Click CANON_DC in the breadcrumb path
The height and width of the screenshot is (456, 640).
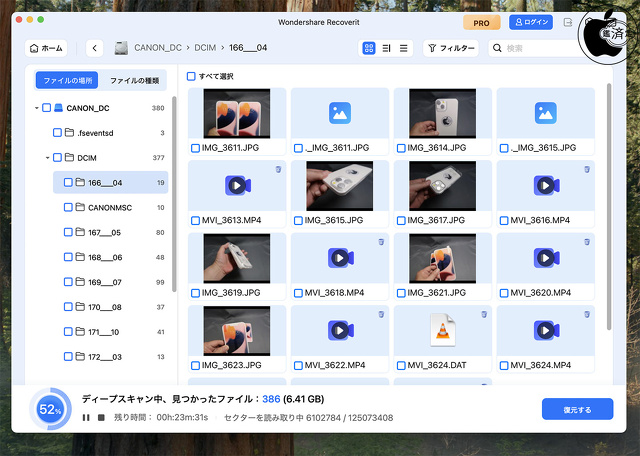158,48
